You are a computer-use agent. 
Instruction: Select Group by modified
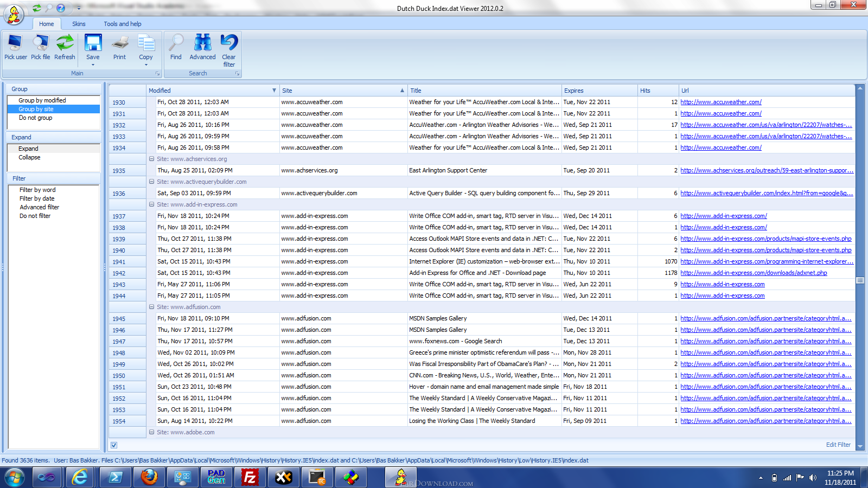42,100
